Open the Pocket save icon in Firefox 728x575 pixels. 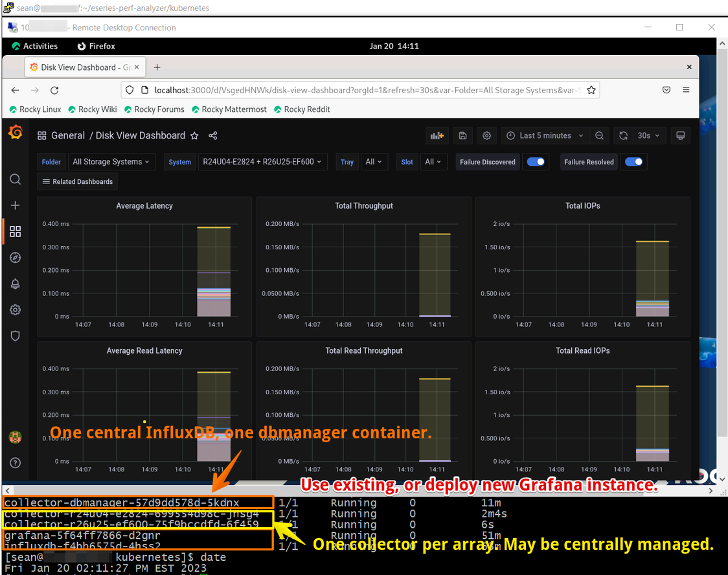click(x=666, y=90)
